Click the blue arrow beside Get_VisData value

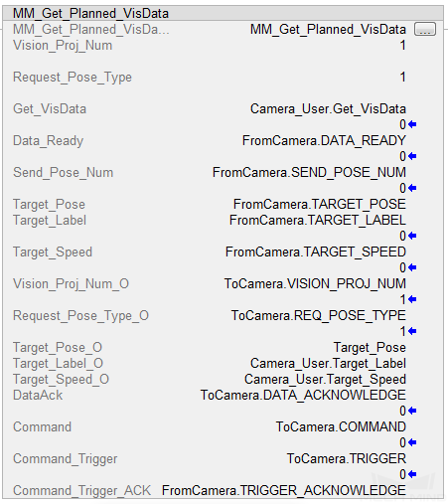tap(412, 124)
